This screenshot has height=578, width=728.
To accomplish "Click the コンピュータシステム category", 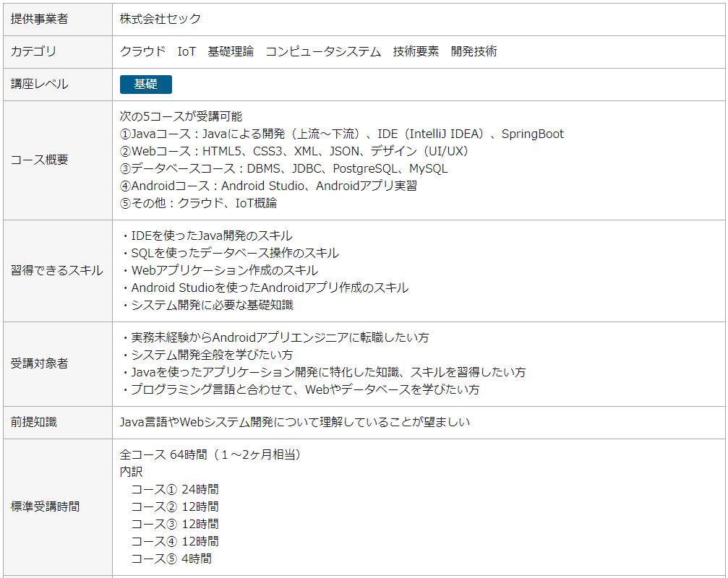I will pos(323,51).
